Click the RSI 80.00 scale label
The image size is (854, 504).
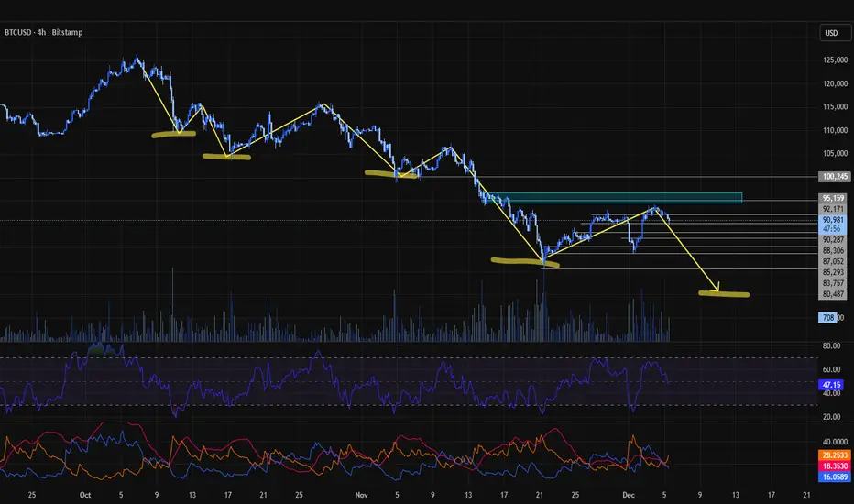[831, 346]
